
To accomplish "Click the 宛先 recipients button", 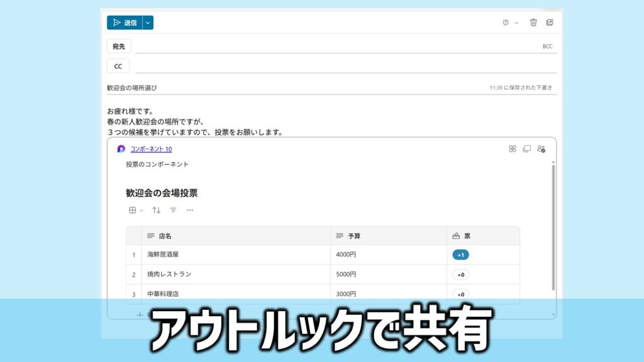I will click(x=118, y=46).
